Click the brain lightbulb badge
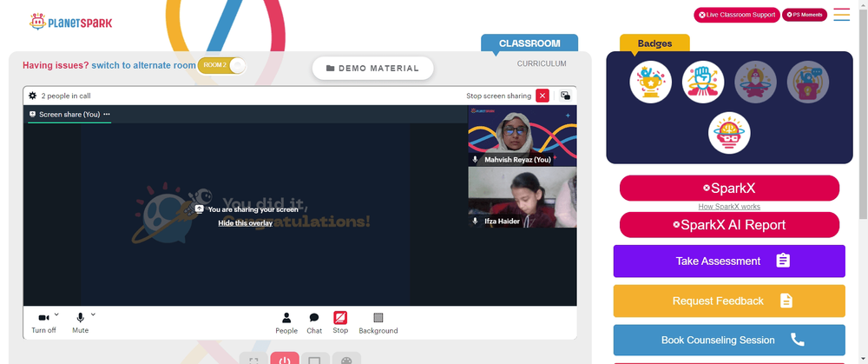 729,134
